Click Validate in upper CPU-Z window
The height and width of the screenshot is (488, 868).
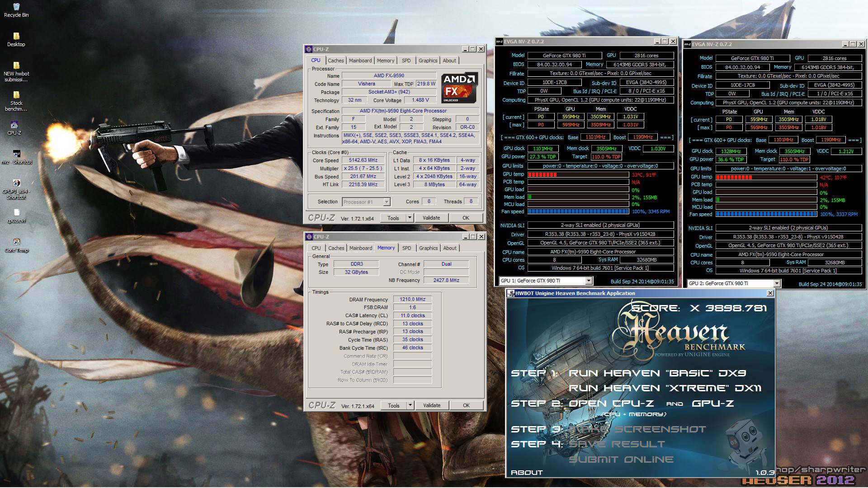point(431,218)
